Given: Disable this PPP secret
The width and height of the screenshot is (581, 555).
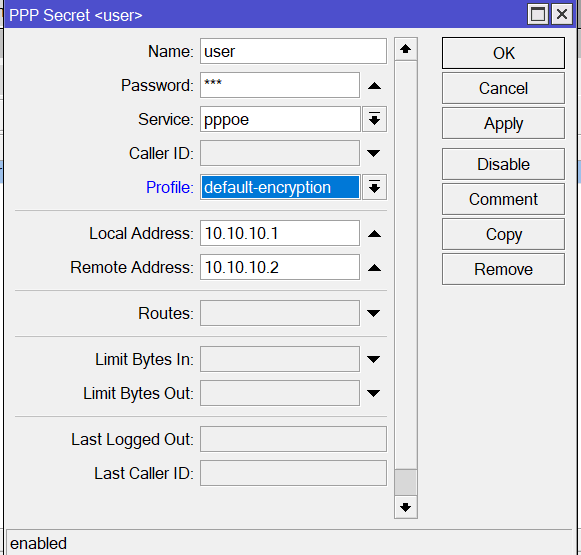Looking at the screenshot, I should [x=503, y=164].
